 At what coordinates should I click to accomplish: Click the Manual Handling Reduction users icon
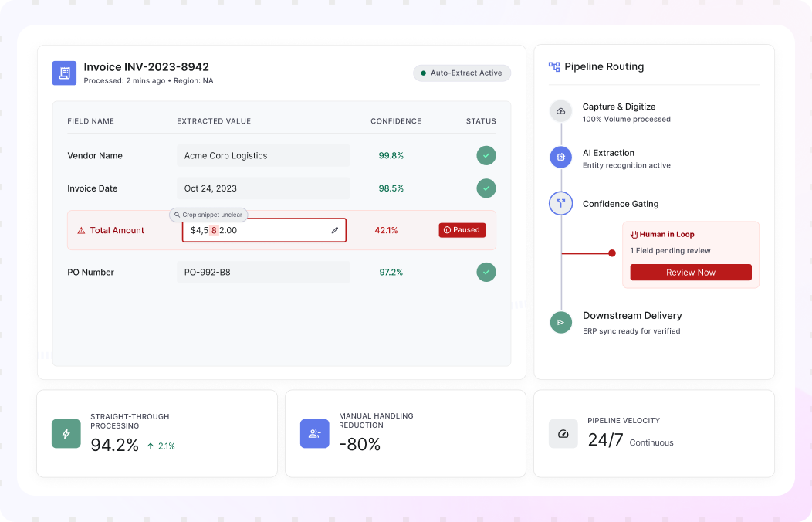(x=315, y=433)
